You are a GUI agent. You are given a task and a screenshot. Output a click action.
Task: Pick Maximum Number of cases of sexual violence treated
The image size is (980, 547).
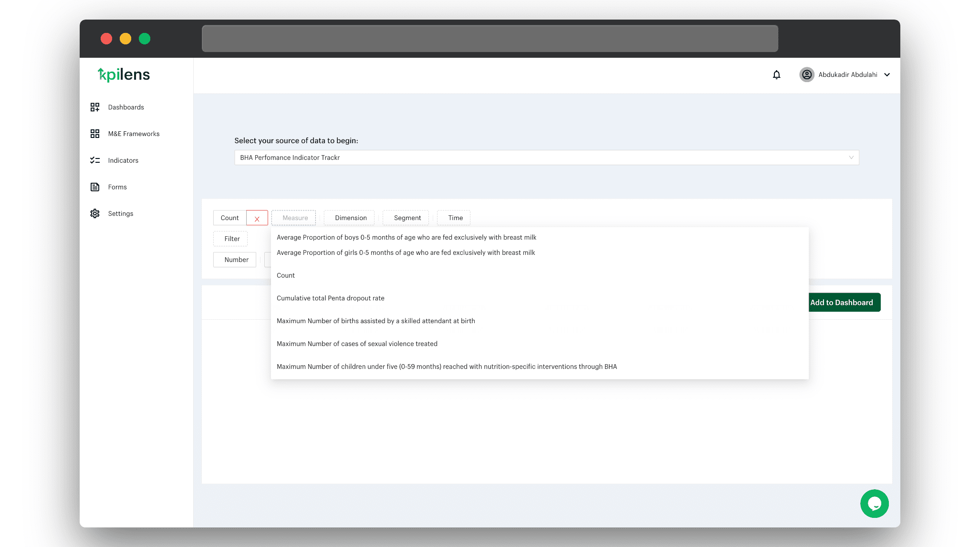tap(357, 344)
